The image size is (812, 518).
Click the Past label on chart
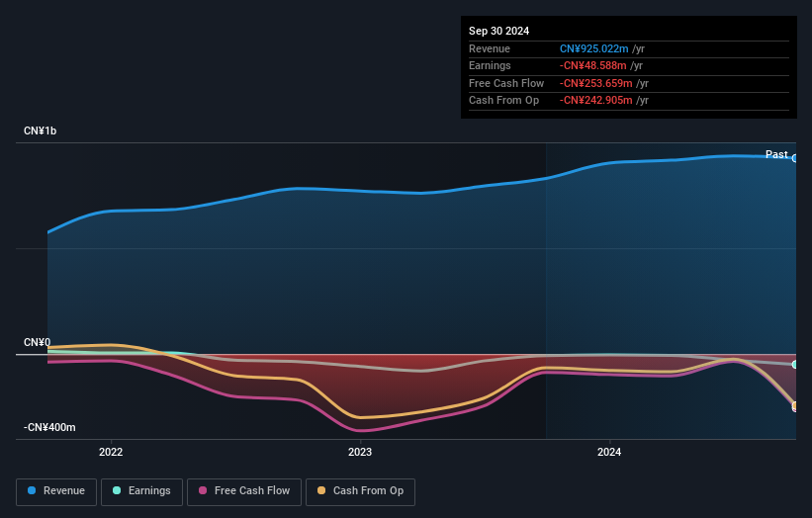[776, 154]
